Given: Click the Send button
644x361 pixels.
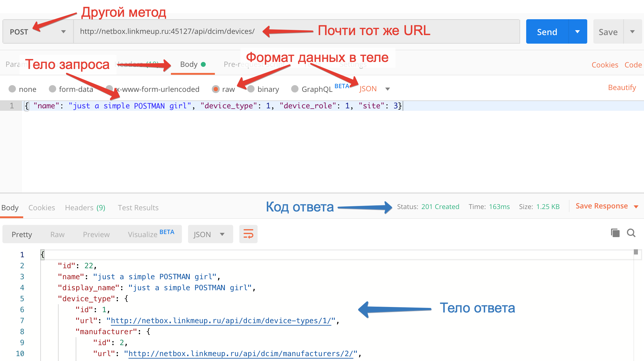Looking at the screenshot, I should coord(547,31).
